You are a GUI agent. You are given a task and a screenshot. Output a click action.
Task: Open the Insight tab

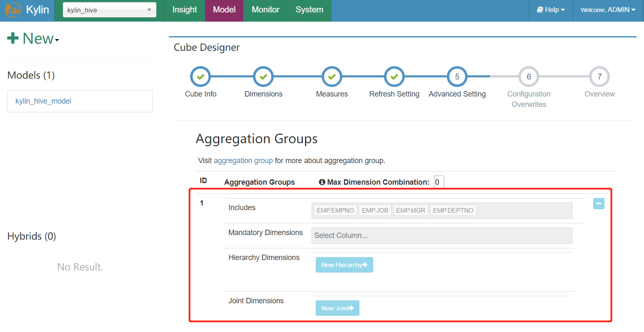[x=185, y=10]
